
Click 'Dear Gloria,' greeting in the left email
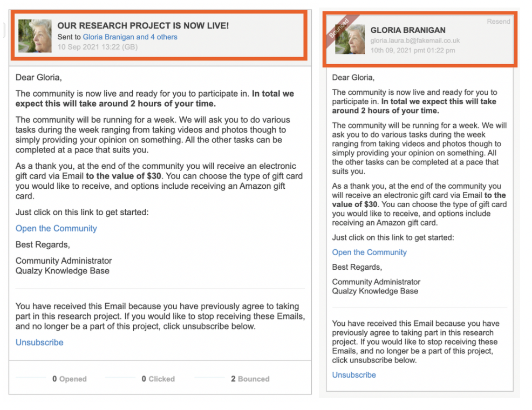point(38,78)
